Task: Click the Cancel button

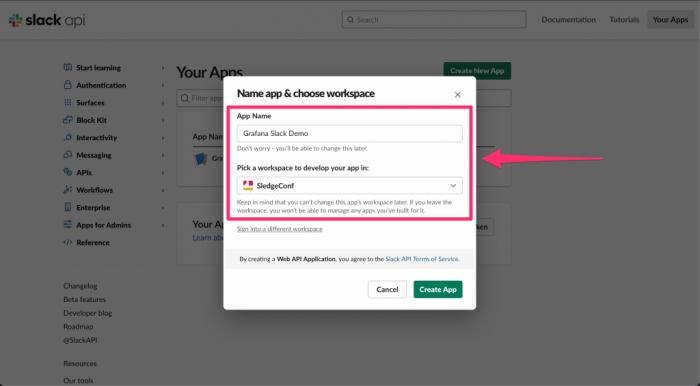Action: (387, 289)
